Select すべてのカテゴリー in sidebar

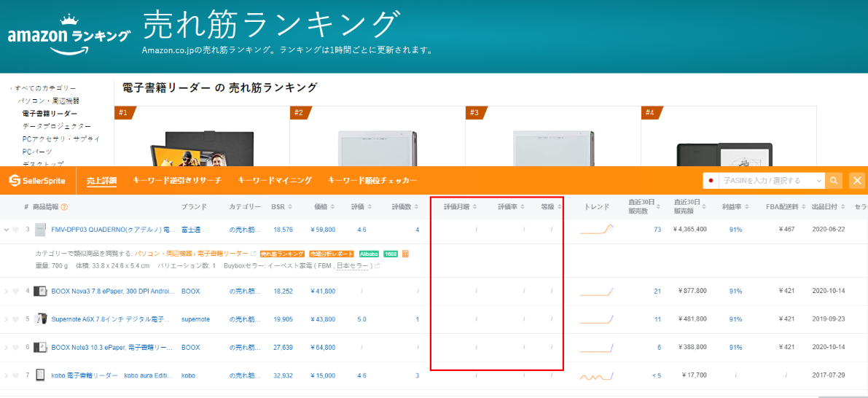[x=45, y=88]
